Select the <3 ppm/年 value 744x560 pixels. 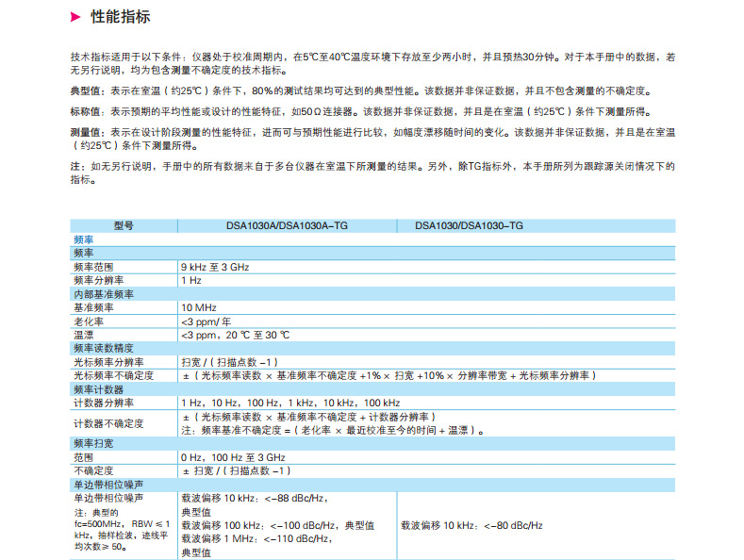point(206,321)
